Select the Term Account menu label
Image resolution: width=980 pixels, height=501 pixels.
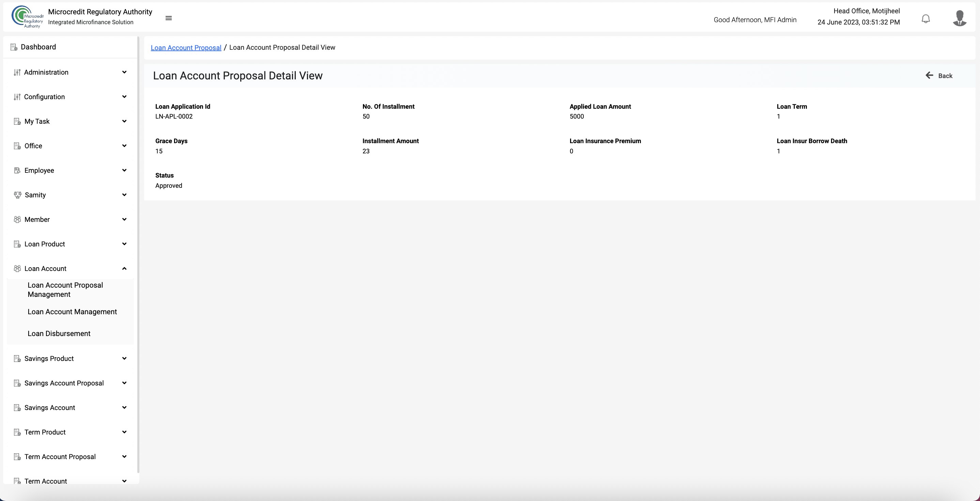pos(46,481)
